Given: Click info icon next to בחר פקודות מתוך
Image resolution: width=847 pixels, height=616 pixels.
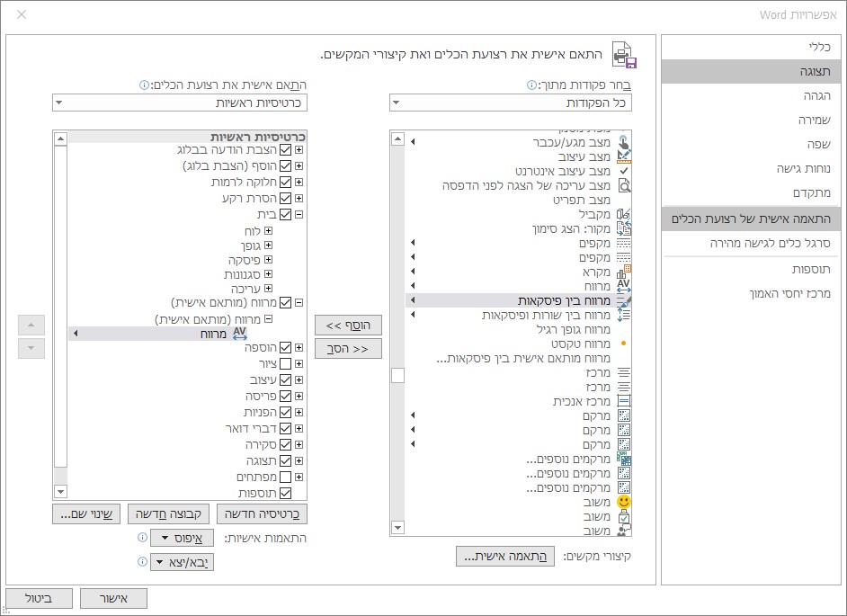Looking at the screenshot, I should coord(531,85).
